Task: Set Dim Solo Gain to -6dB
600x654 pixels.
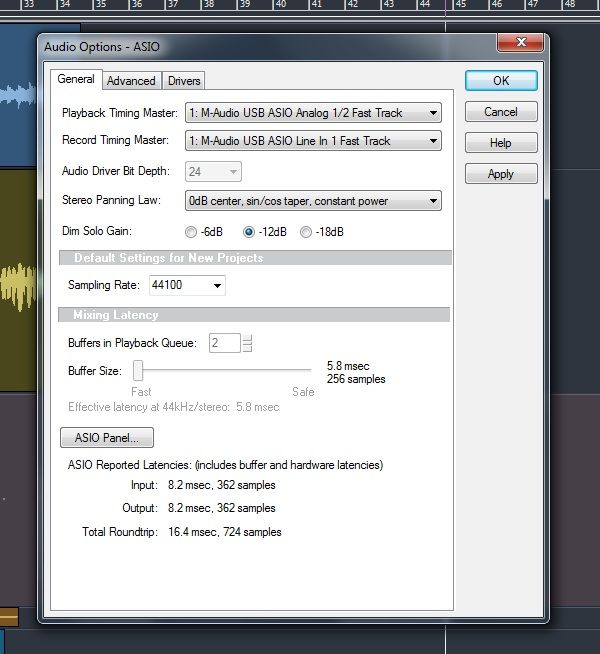Action: pos(192,232)
